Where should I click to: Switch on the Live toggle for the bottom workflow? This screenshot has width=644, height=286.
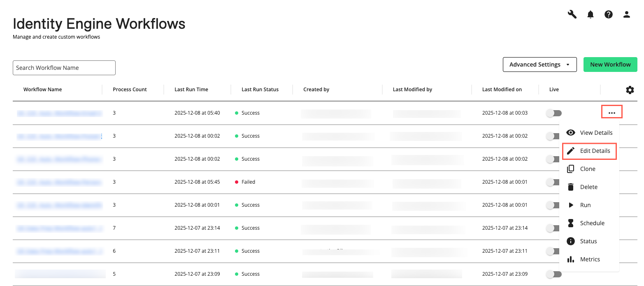pyautogui.click(x=553, y=274)
